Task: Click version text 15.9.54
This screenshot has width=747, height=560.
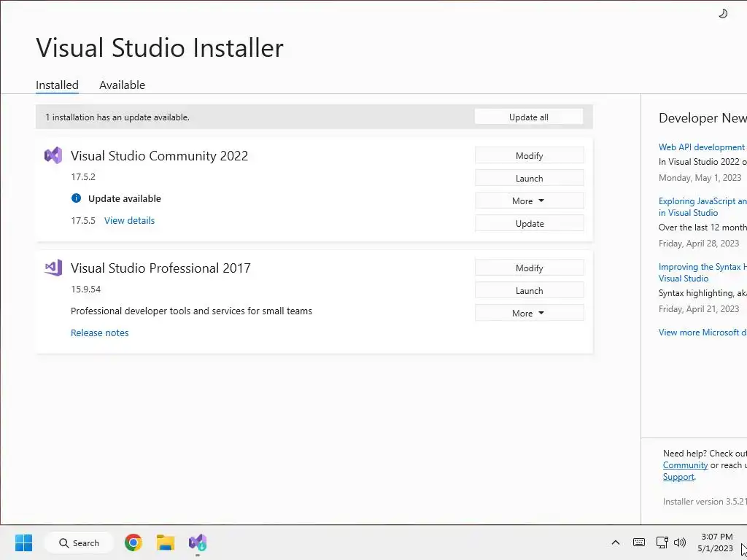Action: (86, 289)
